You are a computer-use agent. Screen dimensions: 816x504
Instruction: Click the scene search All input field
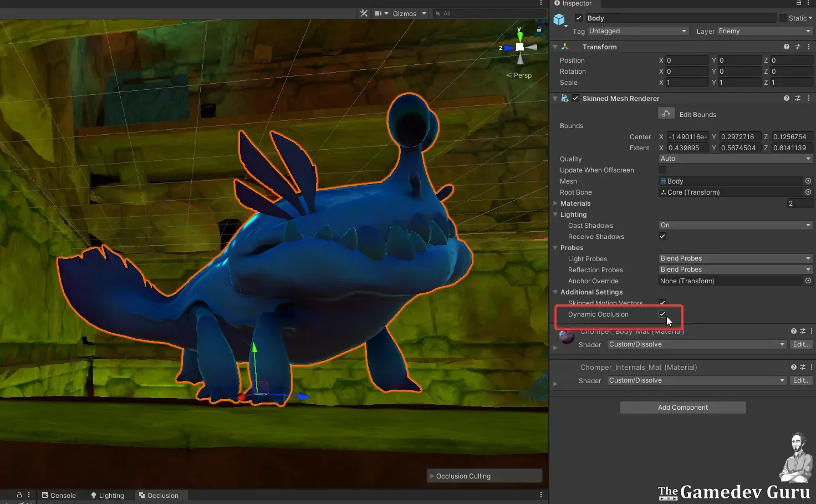coord(488,13)
